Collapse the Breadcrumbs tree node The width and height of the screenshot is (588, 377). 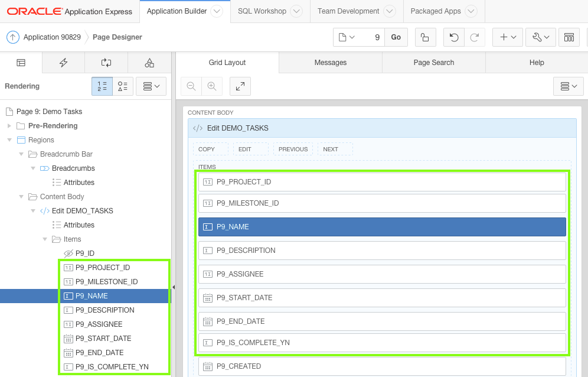(x=33, y=168)
